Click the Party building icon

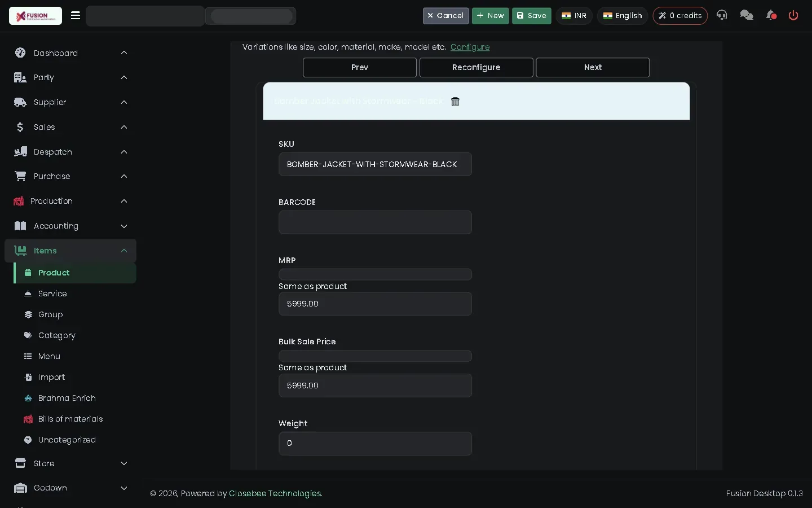(x=20, y=77)
